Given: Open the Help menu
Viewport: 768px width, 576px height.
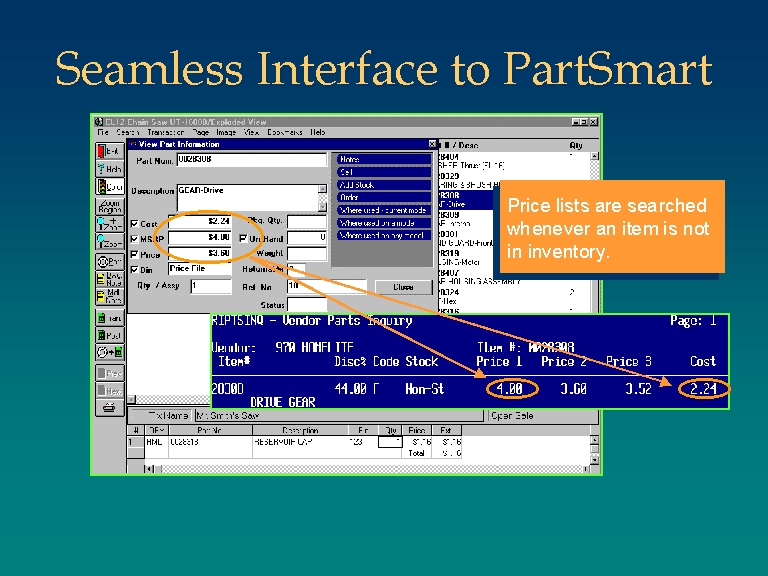Looking at the screenshot, I should (317, 132).
